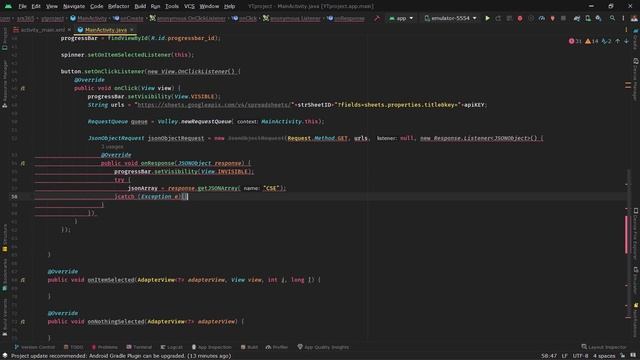The width and height of the screenshot is (640, 360).
Task: Open the App Inspection tool window
Action: (211, 347)
